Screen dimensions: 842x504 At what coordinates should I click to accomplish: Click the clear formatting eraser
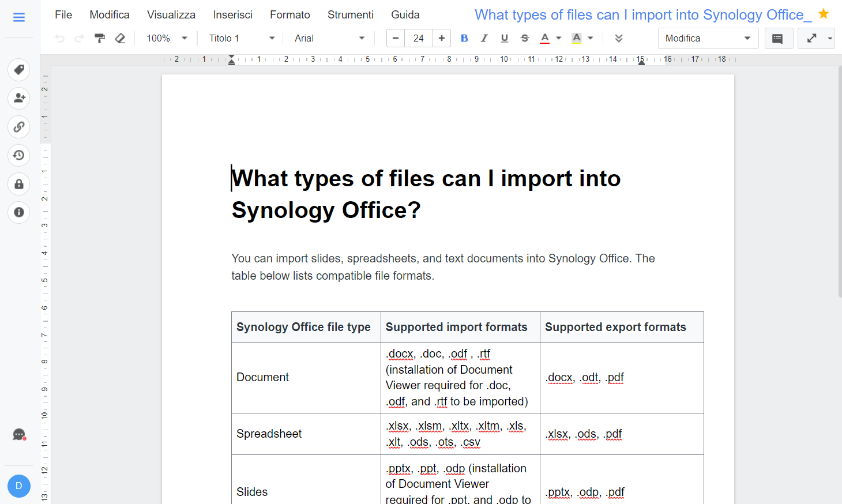[120, 38]
